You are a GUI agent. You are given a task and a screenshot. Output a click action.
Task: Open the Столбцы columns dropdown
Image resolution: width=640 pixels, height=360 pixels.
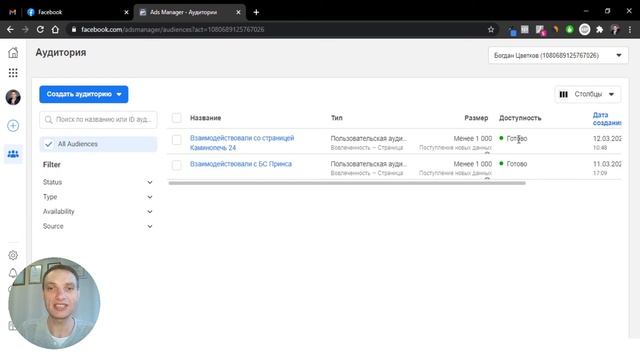(x=587, y=94)
